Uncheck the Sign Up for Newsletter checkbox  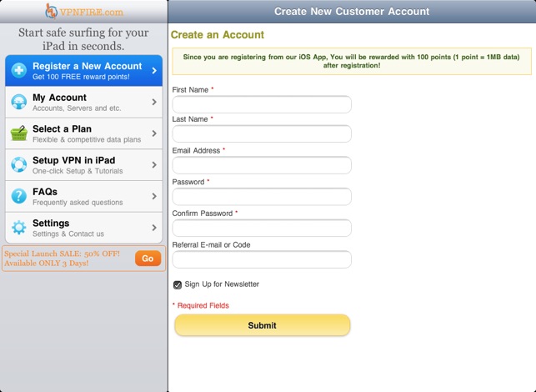coord(177,284)
